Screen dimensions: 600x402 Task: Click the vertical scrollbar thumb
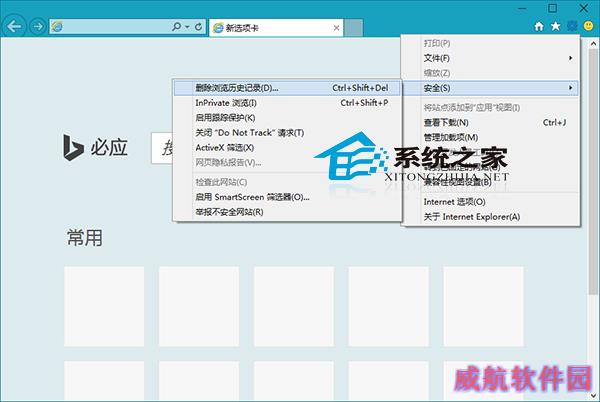(x=593, y=171)
